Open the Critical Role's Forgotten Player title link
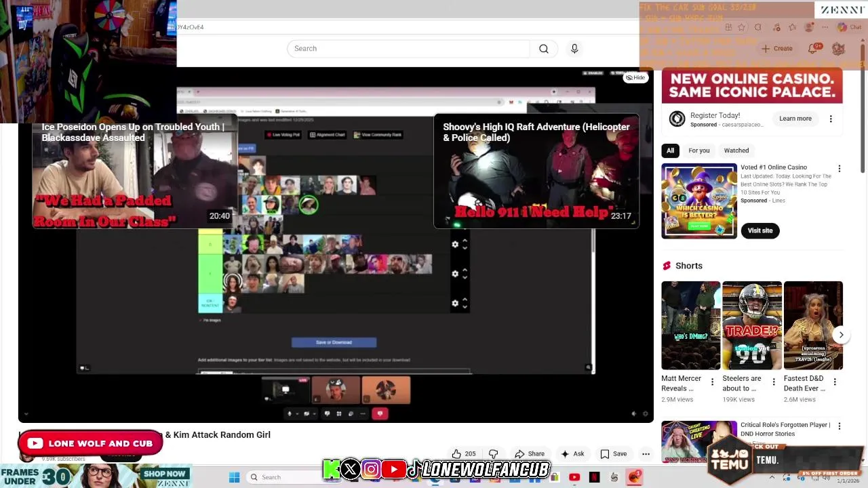This screenshot has height=488, width=868. click(785, 429)
